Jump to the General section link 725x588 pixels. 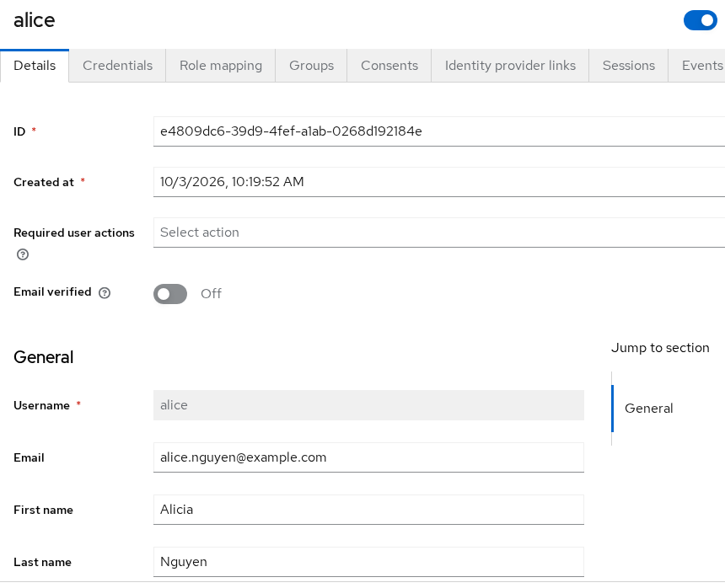pyautogui.click(x=649, y=409)
